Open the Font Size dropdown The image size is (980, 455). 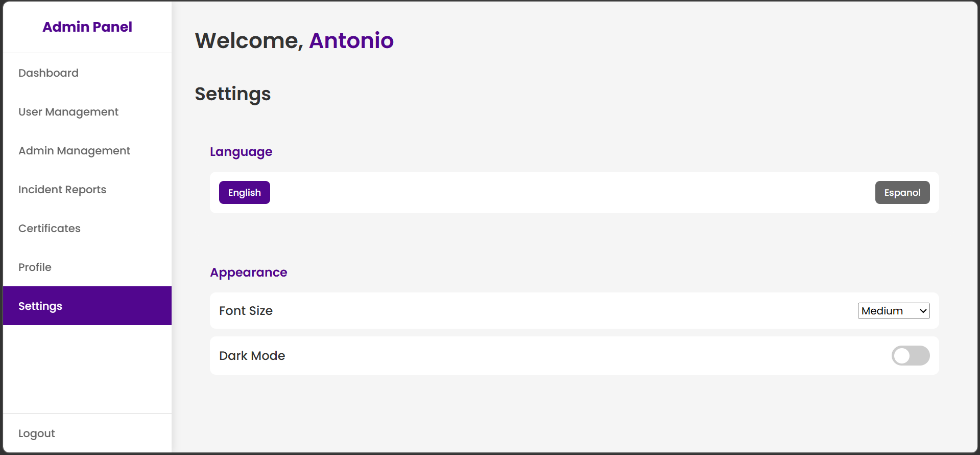click(x=888, y=311)
